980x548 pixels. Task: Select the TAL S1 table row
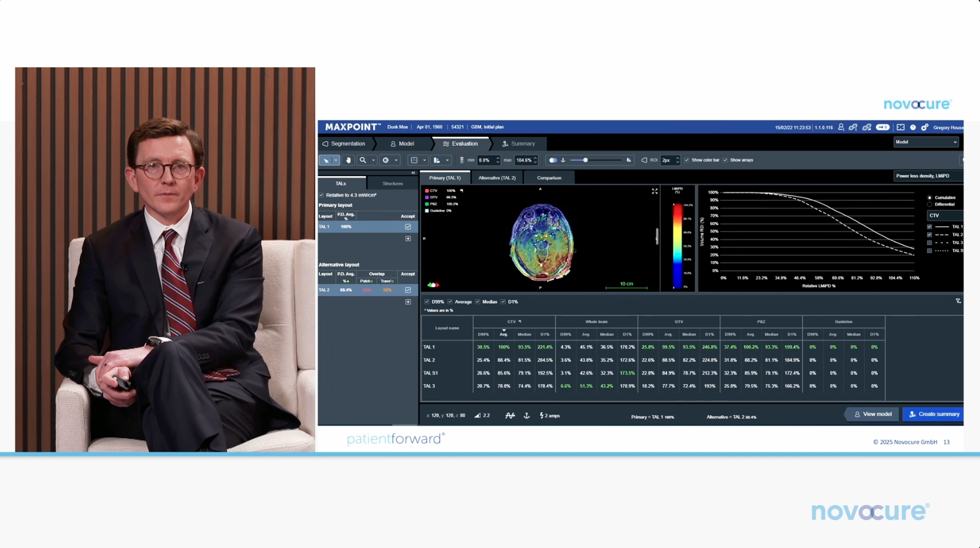(x=653, y=373)
